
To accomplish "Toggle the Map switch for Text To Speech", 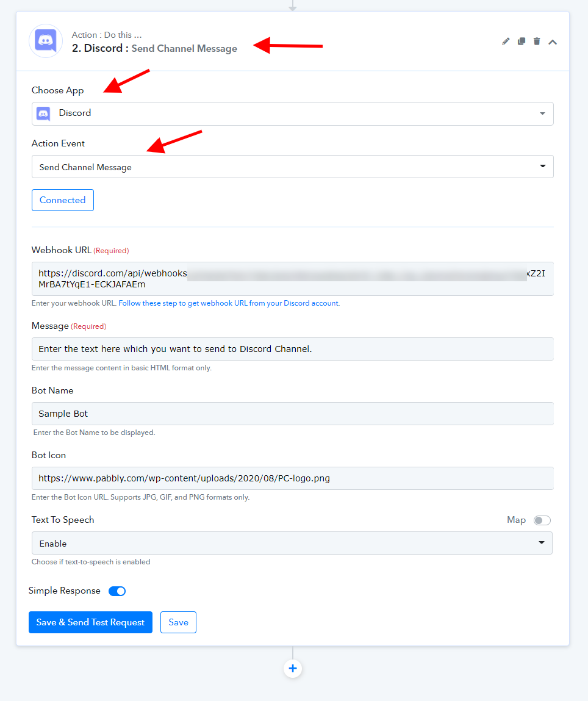I will tap(542, 520).
